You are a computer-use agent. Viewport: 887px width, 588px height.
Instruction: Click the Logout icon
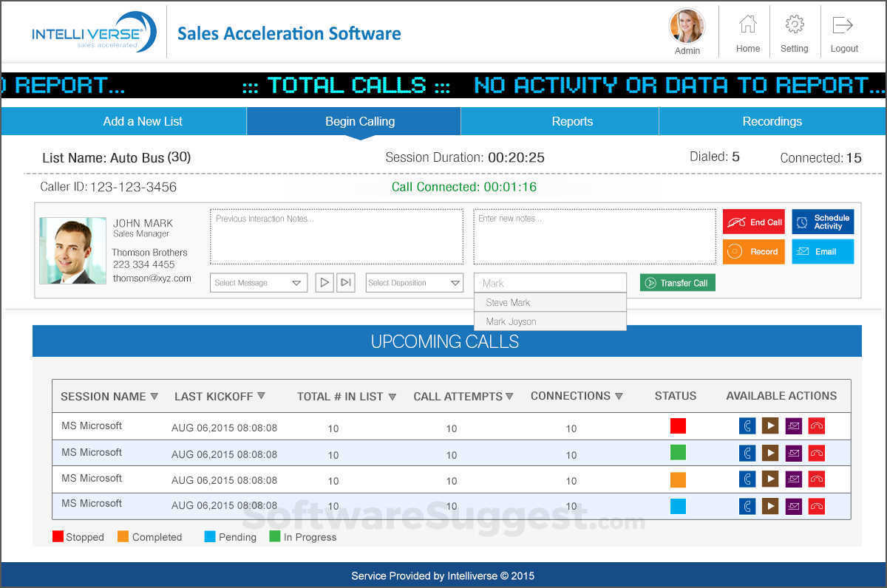843,25
